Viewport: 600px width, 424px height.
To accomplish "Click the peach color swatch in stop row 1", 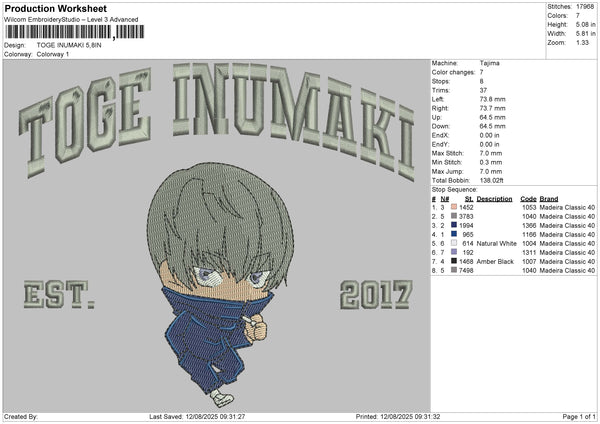I will click(454, 207).
